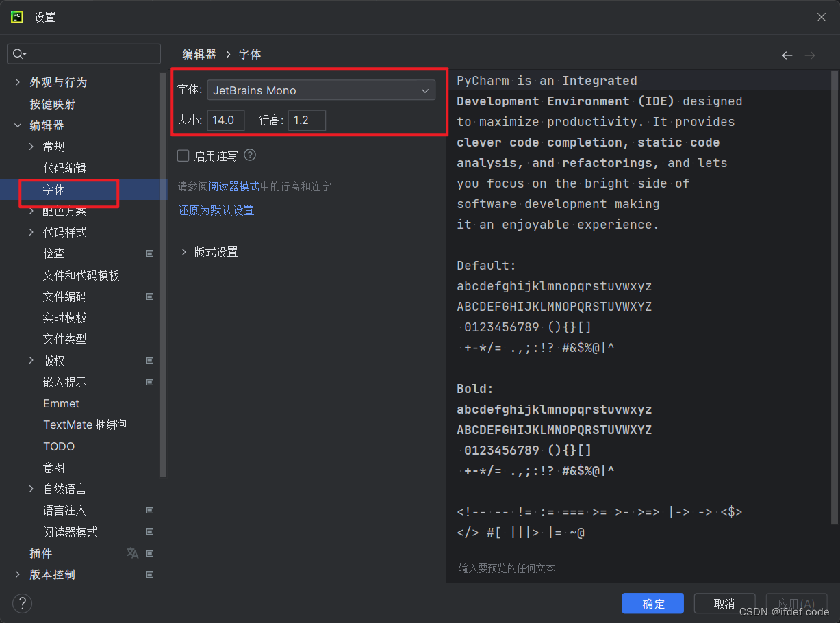
Task: Click the settings search input field
Action: click(x=84, y=54)
